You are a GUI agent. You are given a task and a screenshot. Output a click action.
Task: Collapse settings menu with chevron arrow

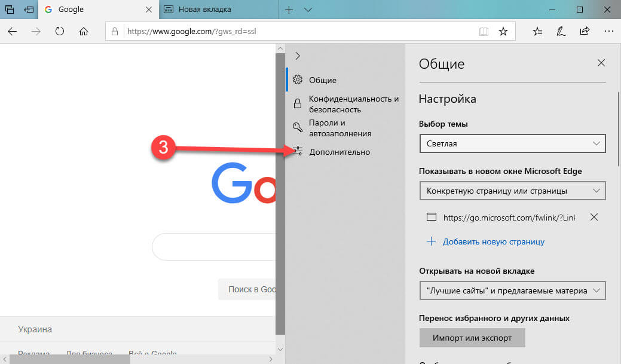click(x=298, y=56)
